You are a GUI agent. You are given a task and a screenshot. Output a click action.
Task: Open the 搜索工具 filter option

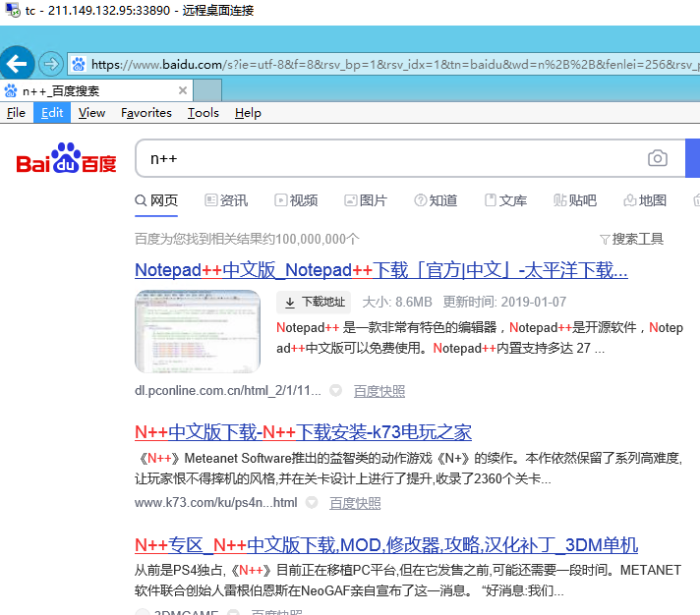[x=631, y=239]
